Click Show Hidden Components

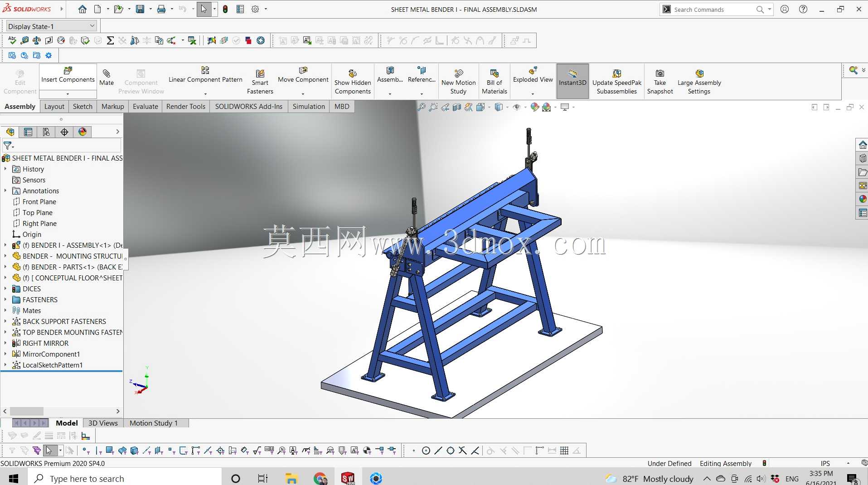353,82
